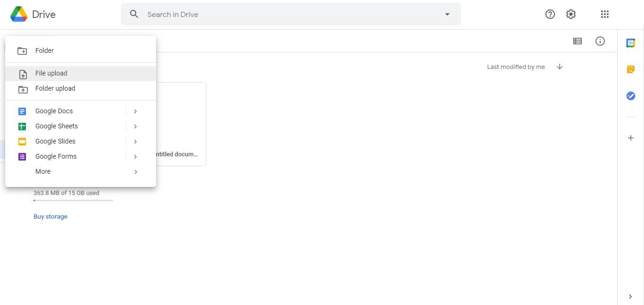Expand the Google Sheets submenu arrow
The width and height of the screenshot is (644, 305).
[x=135, y=127]
